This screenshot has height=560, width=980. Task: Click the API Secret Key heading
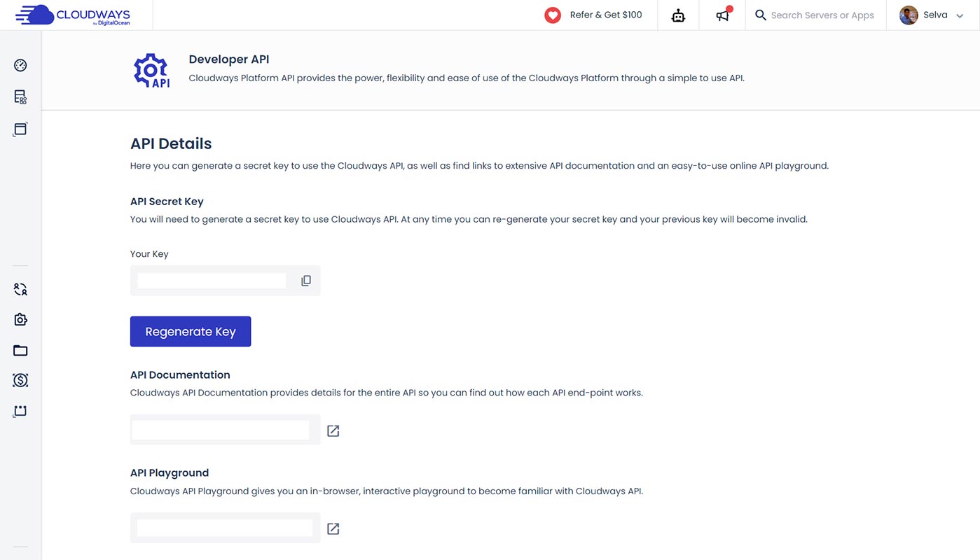[167, 202]
